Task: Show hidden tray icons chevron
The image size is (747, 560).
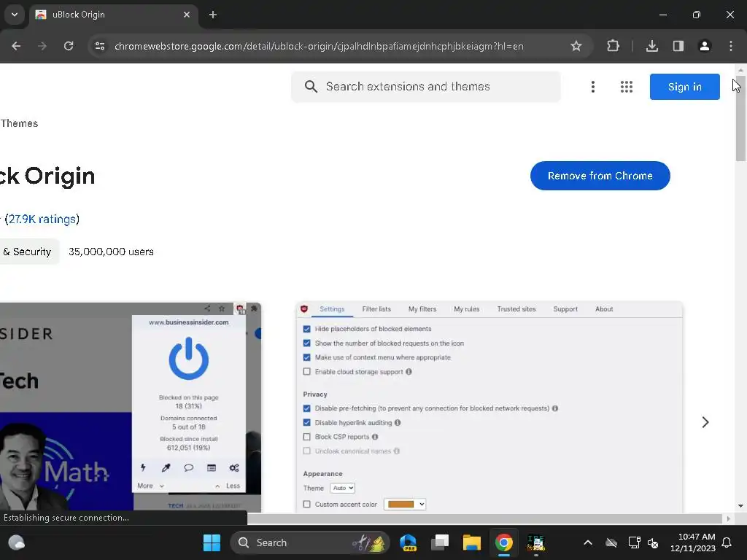Action: click(588, 542)
